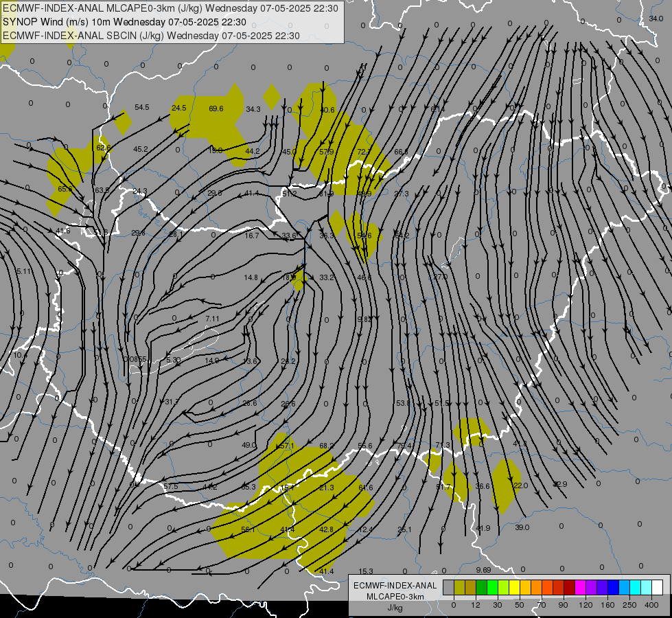Click the ECMWF-INDEX-ANAL MLCAPE0-3km header line

click(x=170, y=8)
